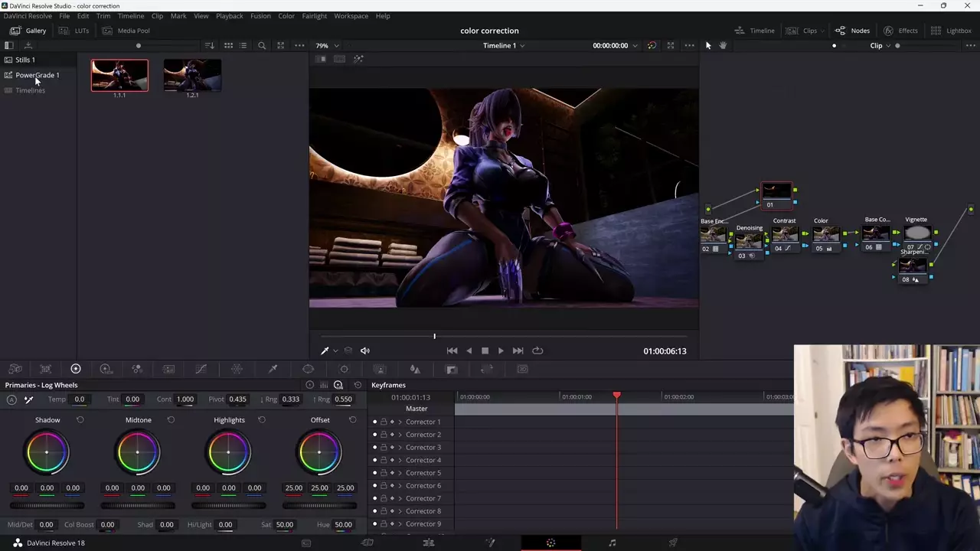Viewport: 980px width, 551px height.
Task: Select PowerGrade 1 album
Action: coord(37,75)
